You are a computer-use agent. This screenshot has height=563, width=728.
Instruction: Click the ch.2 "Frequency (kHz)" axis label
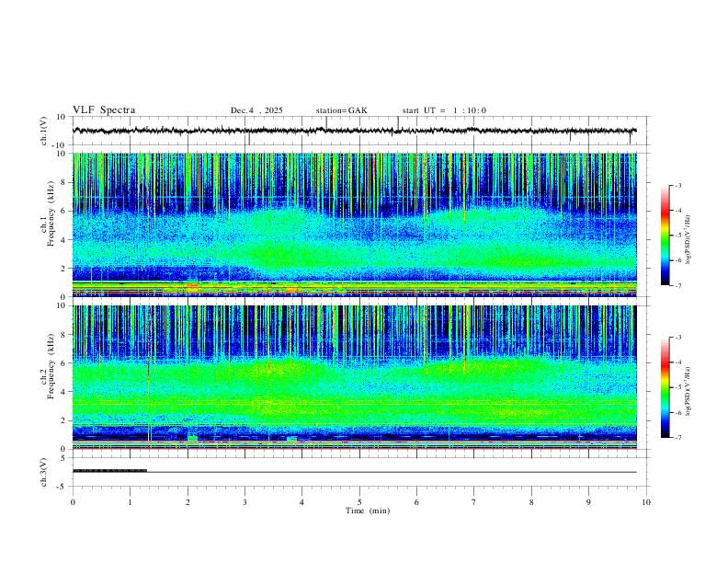tap(51, 366)
